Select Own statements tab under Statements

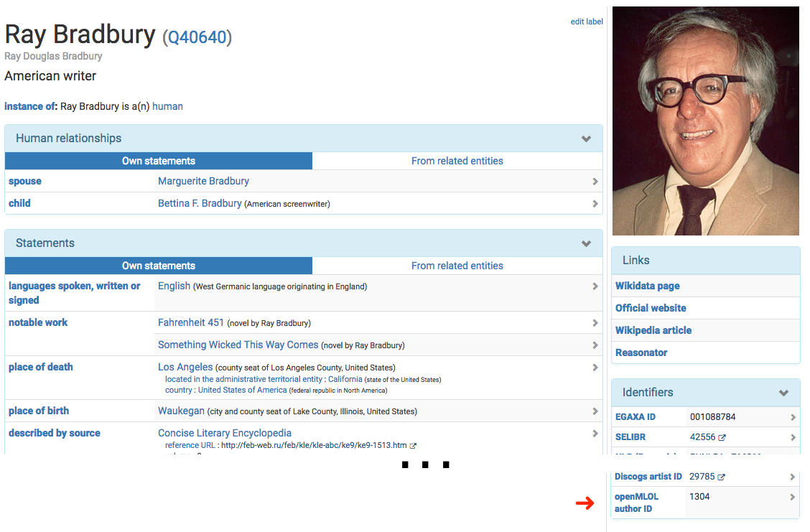(159, 266)
